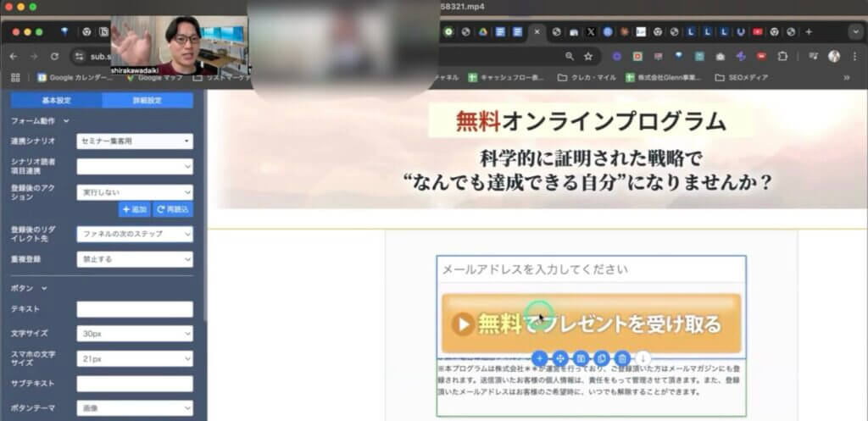Viewport: 868px width, 421px height.
Task: Open the 重複登録 dropdown
Action: pos(135,258)
